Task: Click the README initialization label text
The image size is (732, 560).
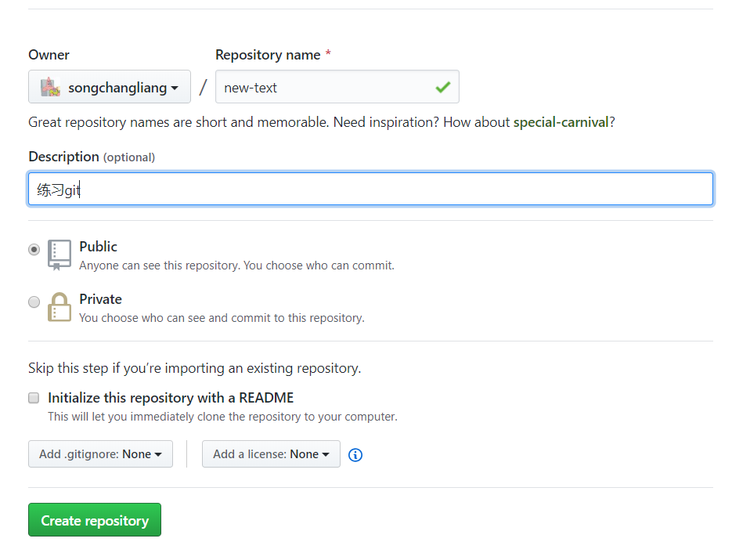Action: tap(171, 398)
